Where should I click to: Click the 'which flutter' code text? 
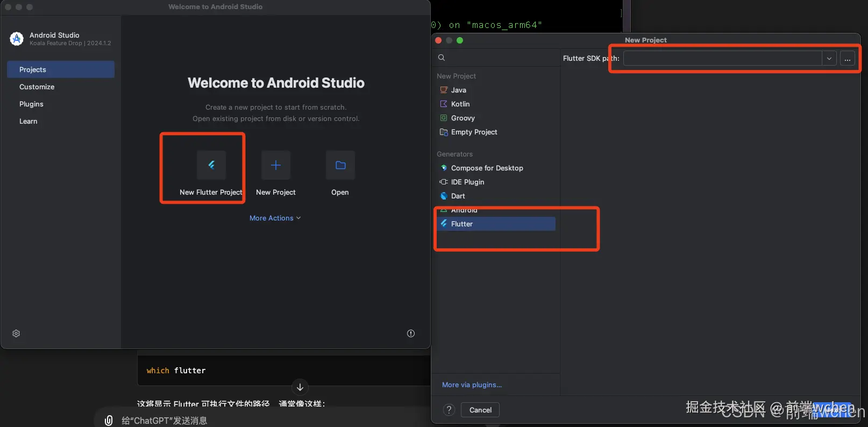point(176,371)
